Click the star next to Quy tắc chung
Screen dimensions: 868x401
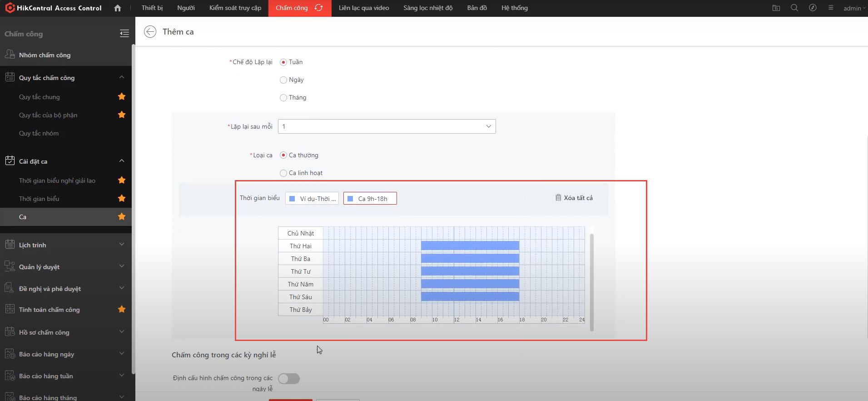click(122, 96)
